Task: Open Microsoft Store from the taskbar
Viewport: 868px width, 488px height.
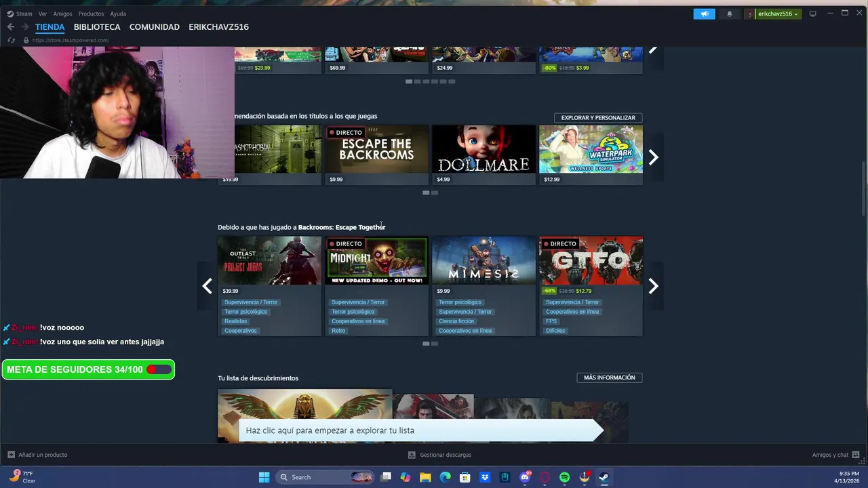Action: click(465, 477)
